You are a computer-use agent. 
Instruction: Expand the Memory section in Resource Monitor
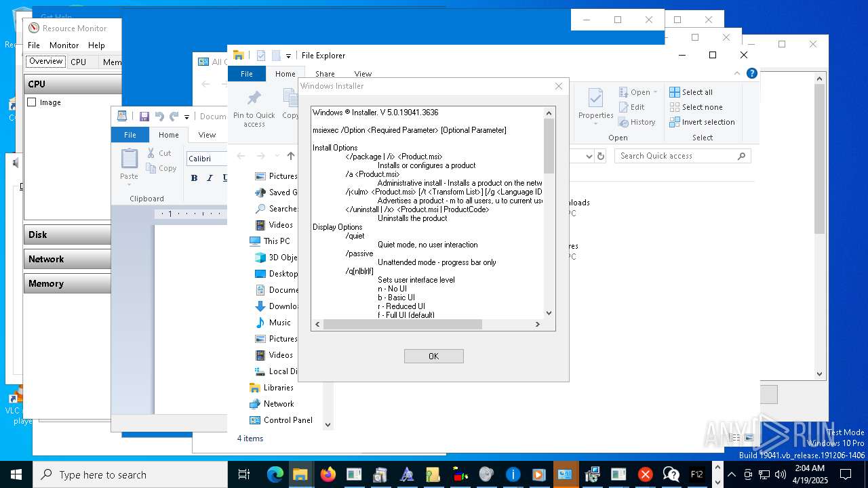pos(68,283)
